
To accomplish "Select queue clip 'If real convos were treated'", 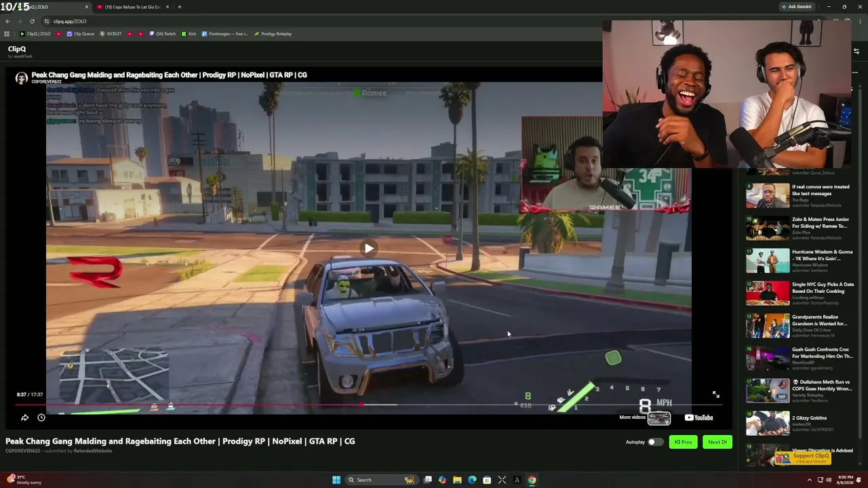I will point(800,196).
